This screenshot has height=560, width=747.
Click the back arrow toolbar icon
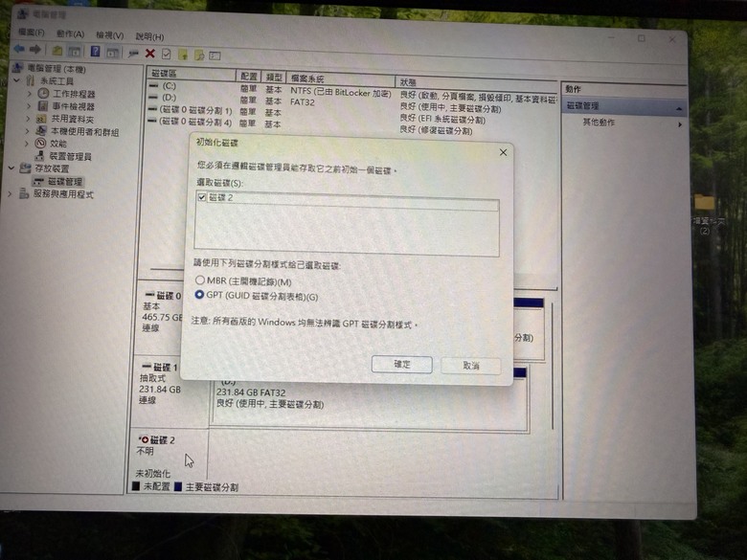[x=19, y=49]
